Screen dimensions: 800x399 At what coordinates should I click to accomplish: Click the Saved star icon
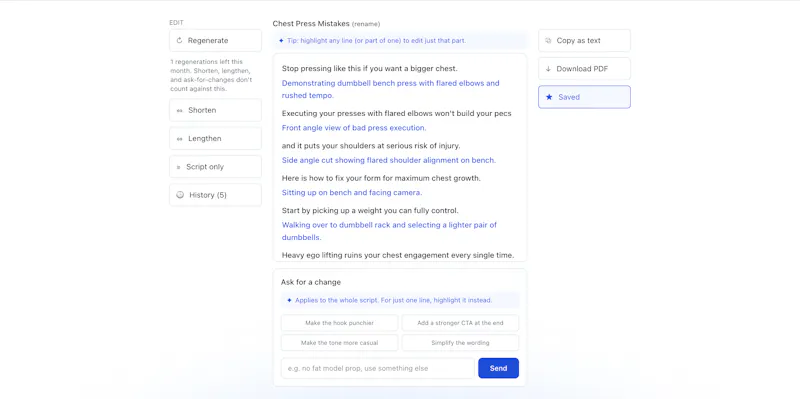pos(549,97)
